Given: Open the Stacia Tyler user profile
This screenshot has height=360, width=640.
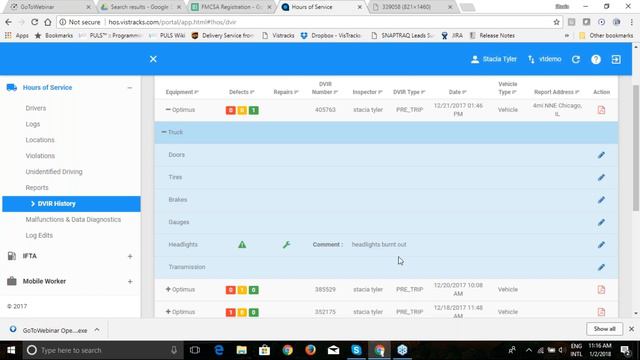Looking at the screenshot, I should coord(494,59).
